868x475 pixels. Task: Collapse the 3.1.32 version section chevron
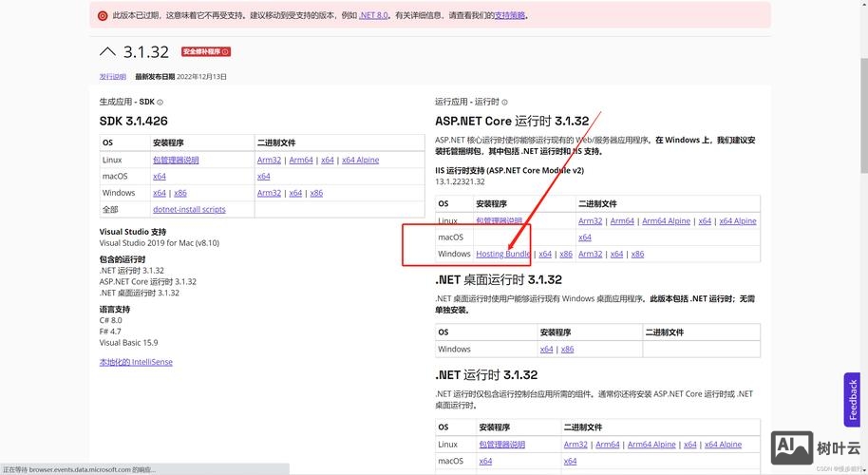click(x=107, y=51)
